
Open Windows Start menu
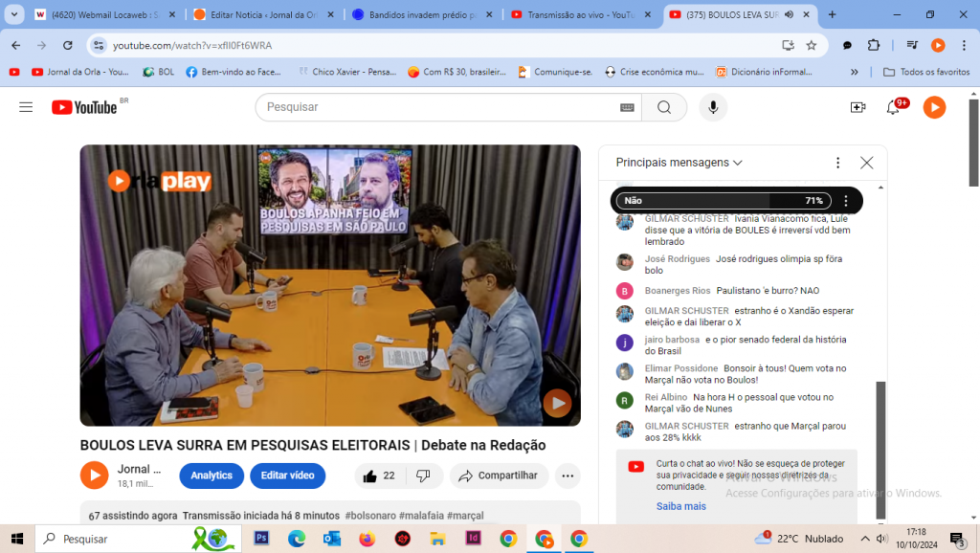point(17,539)
